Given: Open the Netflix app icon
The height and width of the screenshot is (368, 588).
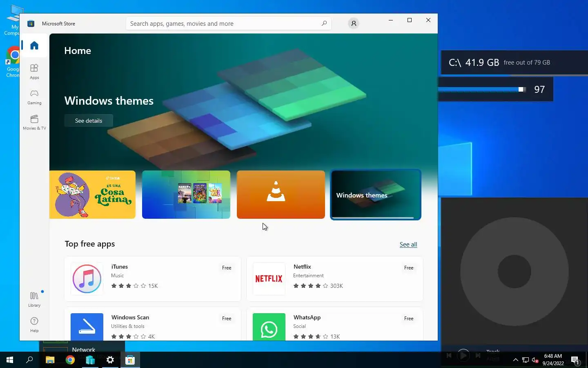Looking at the screenshot, I should [269, 279].
